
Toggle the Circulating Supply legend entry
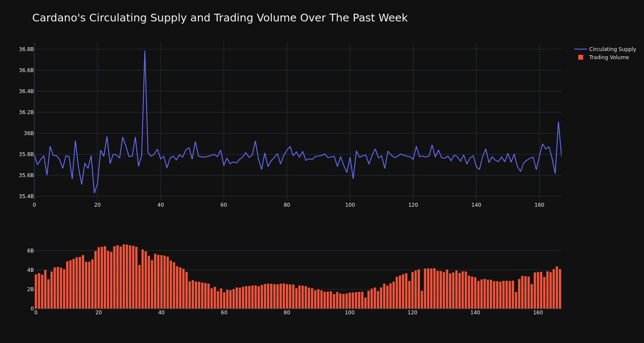pos(605,49)
